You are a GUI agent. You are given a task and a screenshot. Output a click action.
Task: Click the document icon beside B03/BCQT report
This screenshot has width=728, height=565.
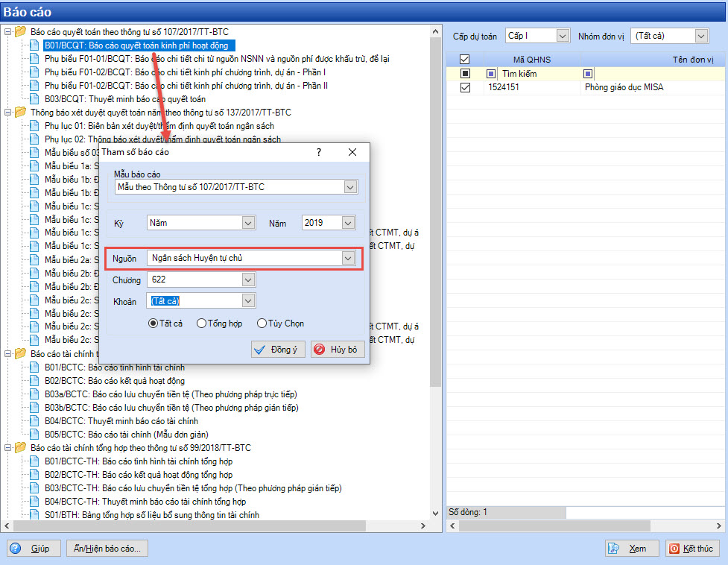click(x=34, y=99)
